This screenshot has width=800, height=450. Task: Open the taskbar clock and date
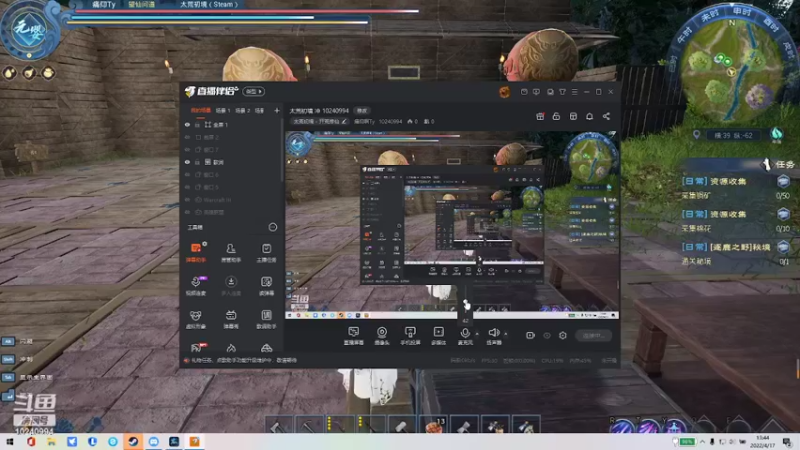(763, 441)
